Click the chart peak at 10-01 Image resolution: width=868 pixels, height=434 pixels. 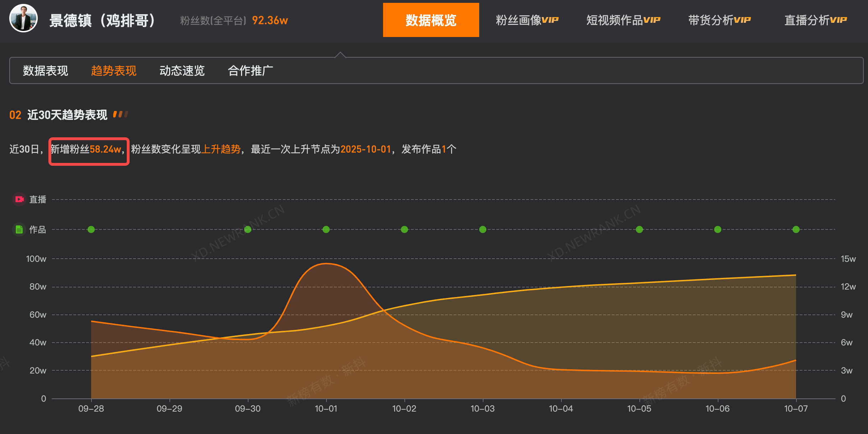tap(326, 264)
